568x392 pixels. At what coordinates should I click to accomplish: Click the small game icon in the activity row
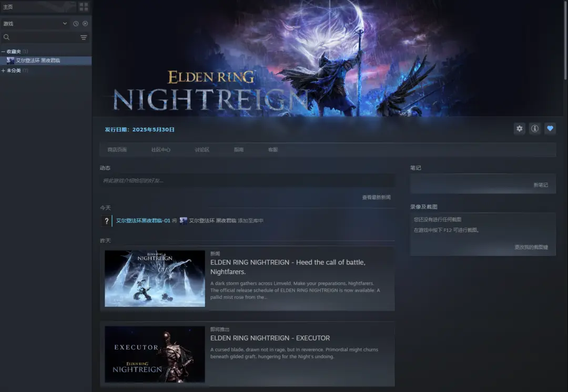click(184, 220)
